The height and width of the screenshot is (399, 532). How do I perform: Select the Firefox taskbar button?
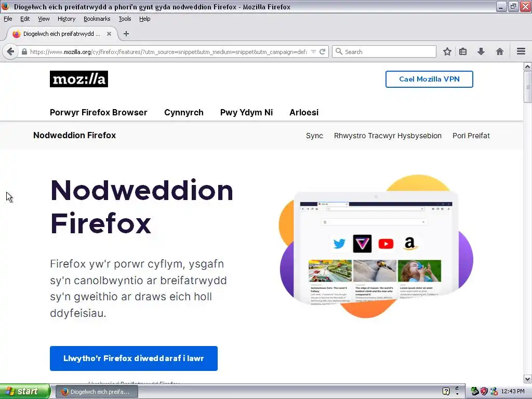click(x=97, y=392)
